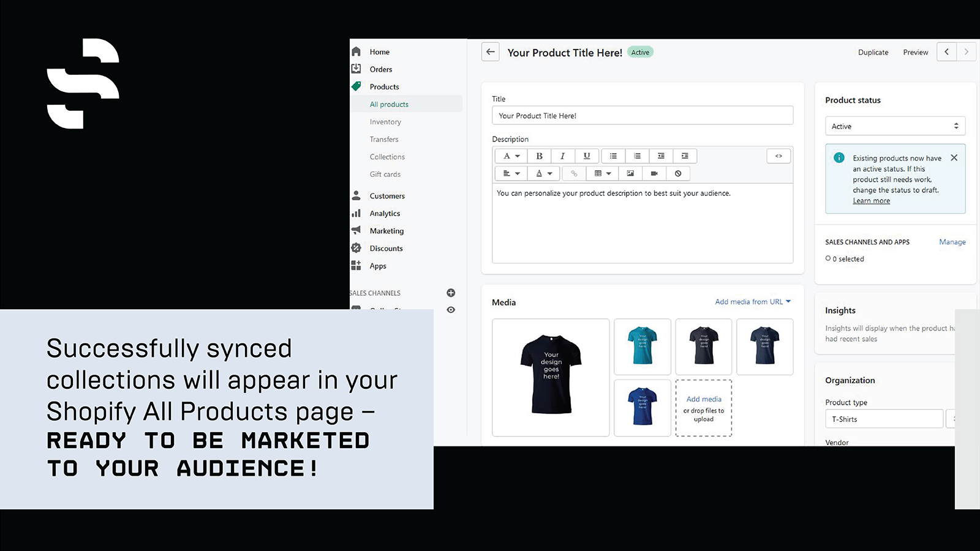The image size is (980, 551).
Task: Insert a bulleted list in description
Action: 613,156
